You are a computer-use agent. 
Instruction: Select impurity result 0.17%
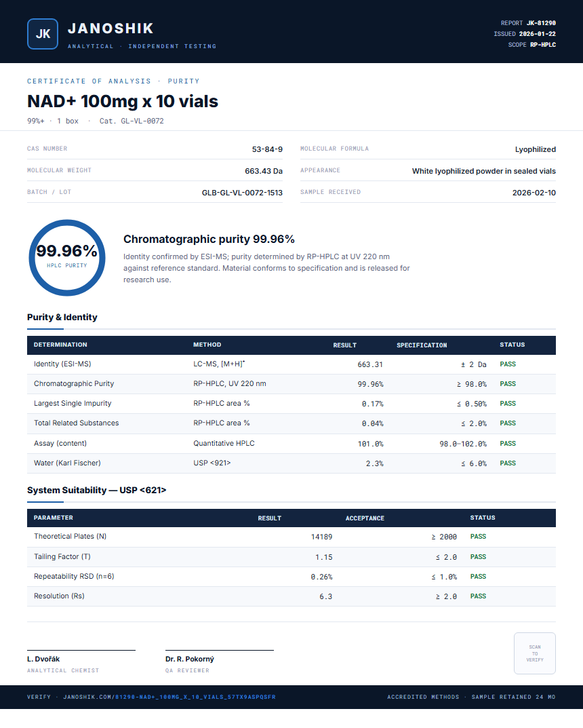(x=372, y=404)
